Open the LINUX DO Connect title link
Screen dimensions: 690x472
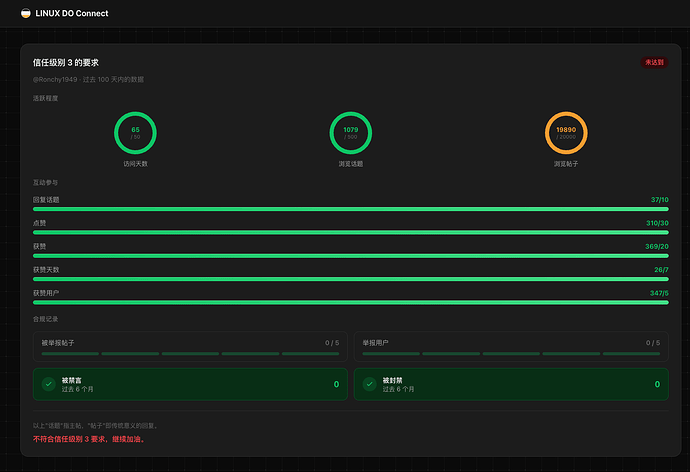click(72, 13)
